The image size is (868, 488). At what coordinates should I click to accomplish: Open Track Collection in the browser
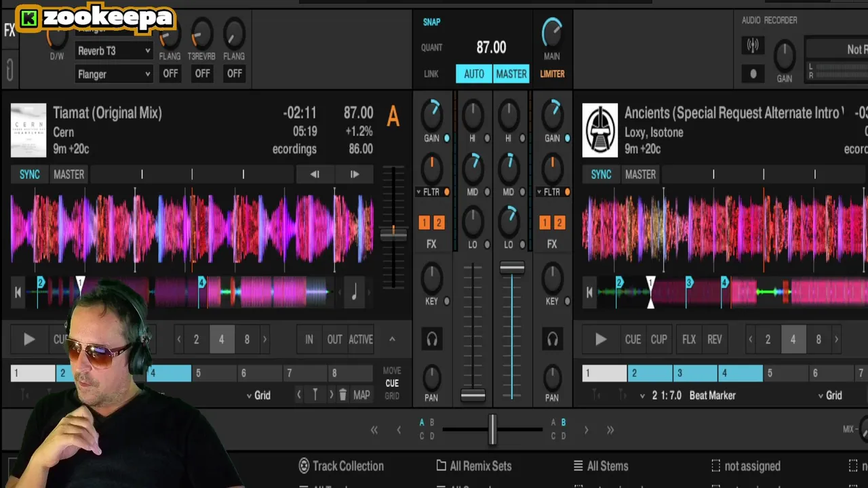pyautogui.click(x=341, y=466)
